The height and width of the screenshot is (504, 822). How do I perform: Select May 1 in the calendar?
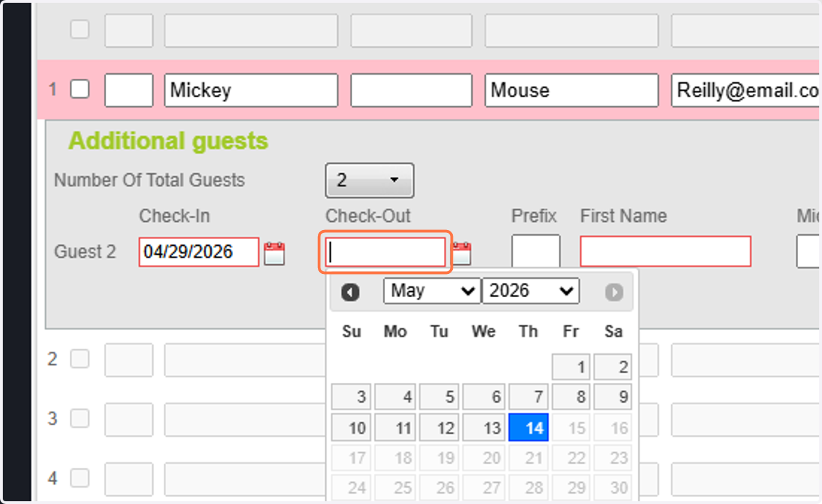(572, 367)
